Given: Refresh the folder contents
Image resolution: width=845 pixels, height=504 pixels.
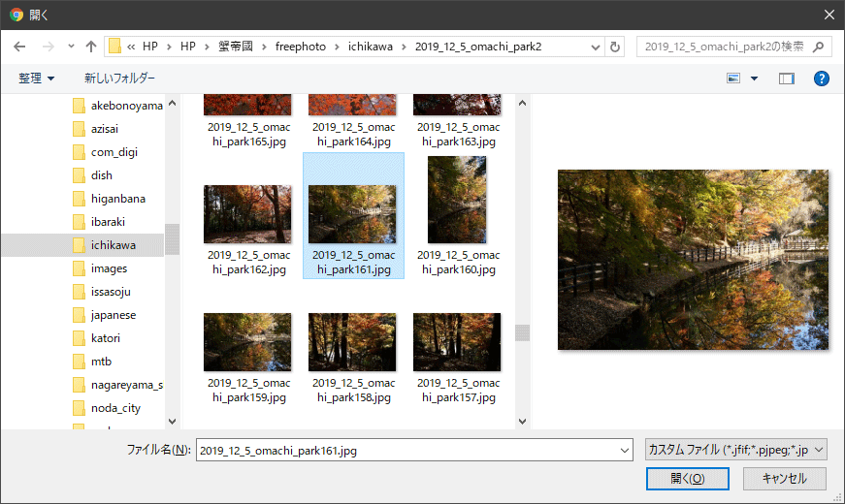Looking at the screenshot, I should (615, 47).
